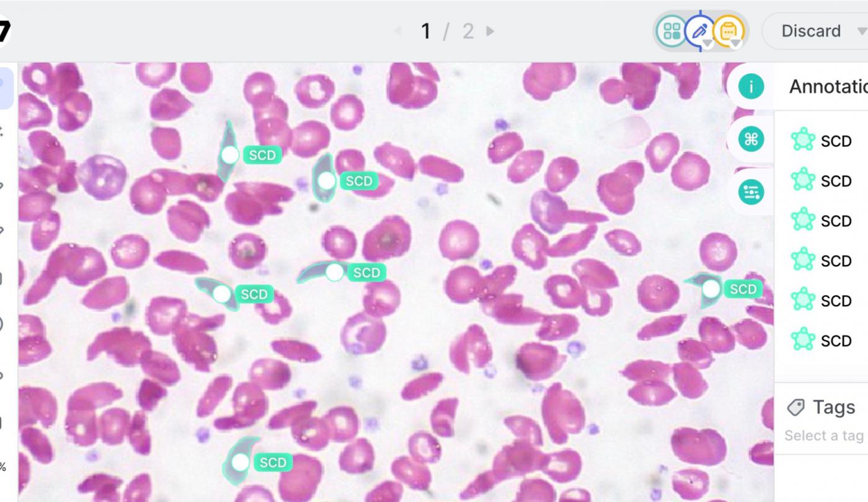The height and width of the screenshot is (502, 868).
Task: Click the SCD label on topmost sickle cell
Action: point(262,155)
